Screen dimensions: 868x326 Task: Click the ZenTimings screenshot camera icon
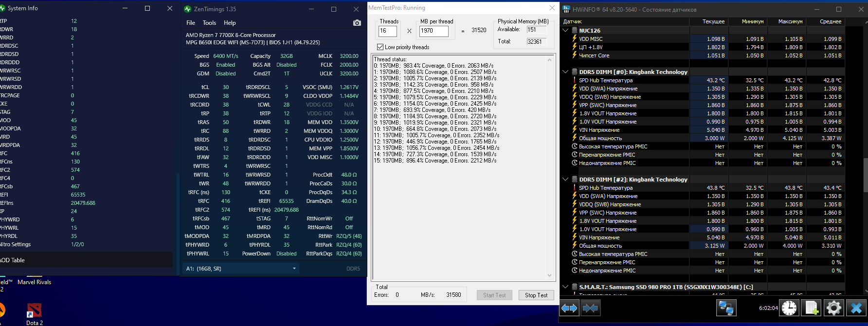pos(357,23)
